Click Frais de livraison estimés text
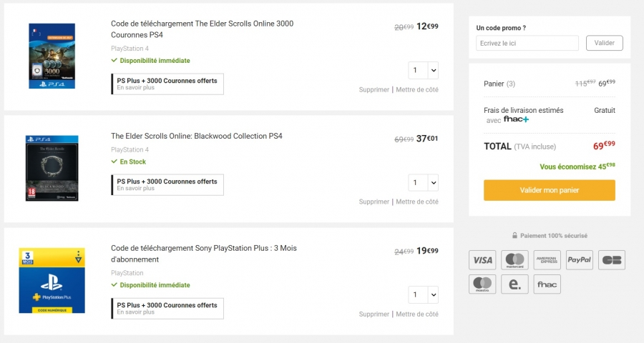This screenshot has width=644, height=343. [x=523, y=110]
